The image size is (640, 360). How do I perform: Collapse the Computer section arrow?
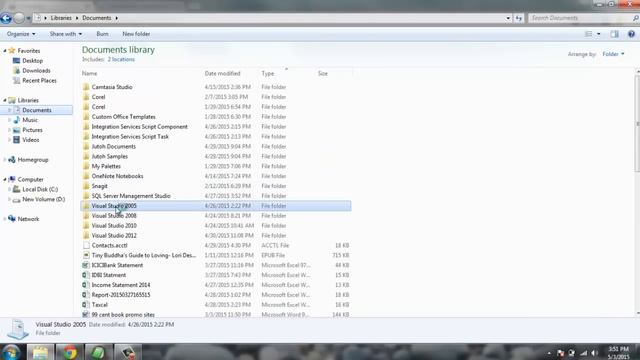(x=5, y=179)
